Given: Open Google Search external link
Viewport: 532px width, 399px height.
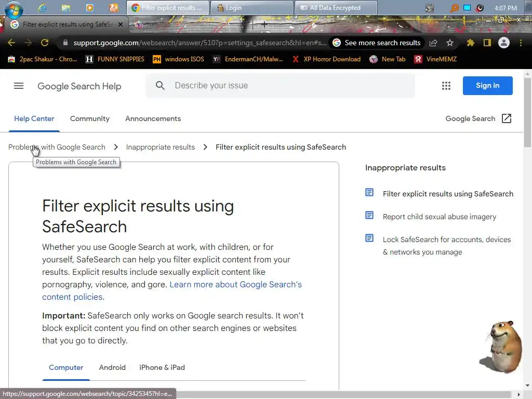Looking at the screenshot, I should click(470, 119).
